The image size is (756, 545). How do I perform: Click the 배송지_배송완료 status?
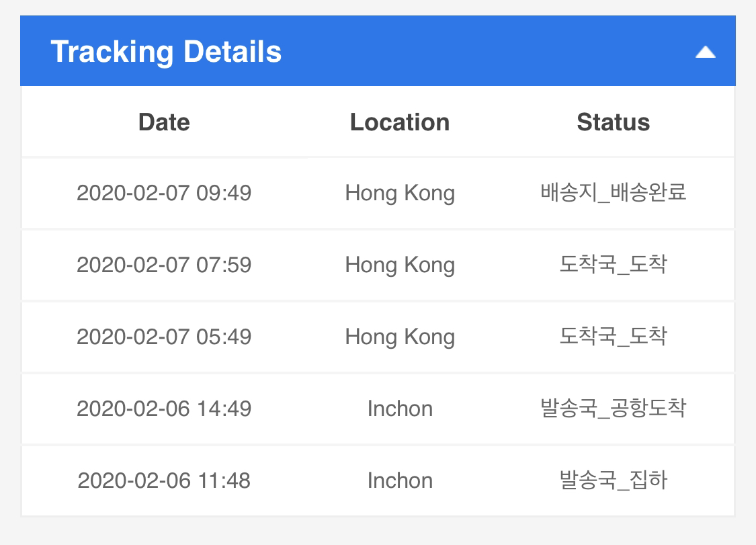click(x=614, y=192)
